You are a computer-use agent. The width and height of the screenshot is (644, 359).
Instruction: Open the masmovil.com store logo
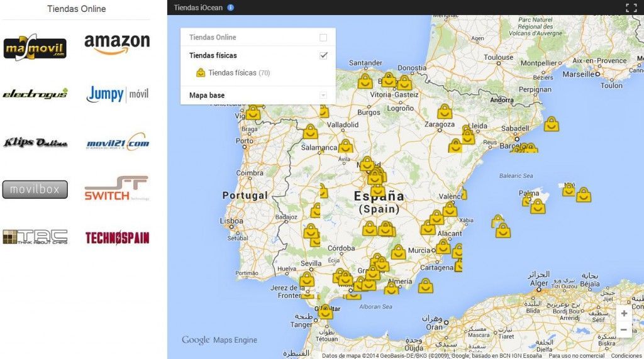click(35, 47)
